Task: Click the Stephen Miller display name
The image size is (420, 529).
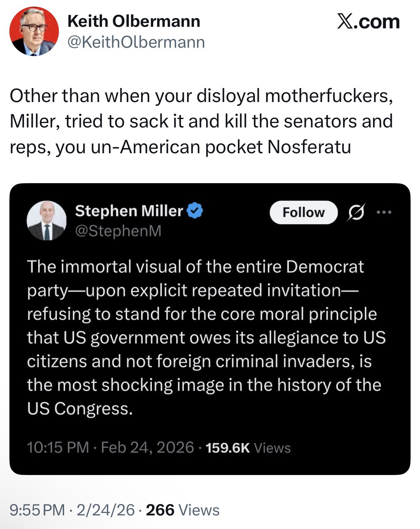Action: (x=129, y=211)
